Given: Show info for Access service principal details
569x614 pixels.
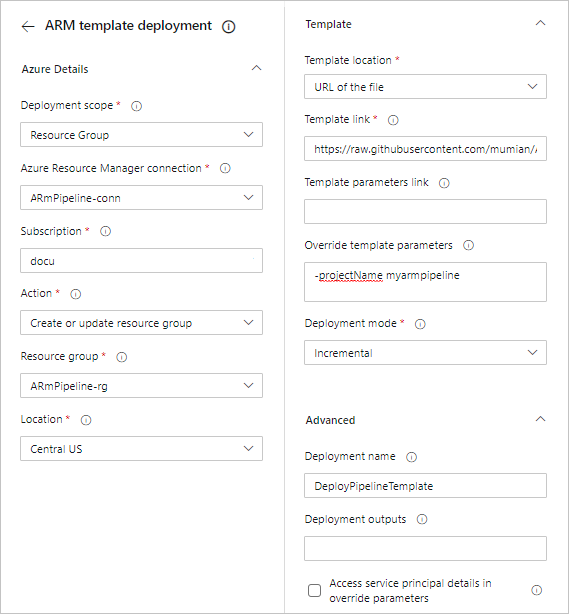Looking at the screenshot, I should 536,590.
